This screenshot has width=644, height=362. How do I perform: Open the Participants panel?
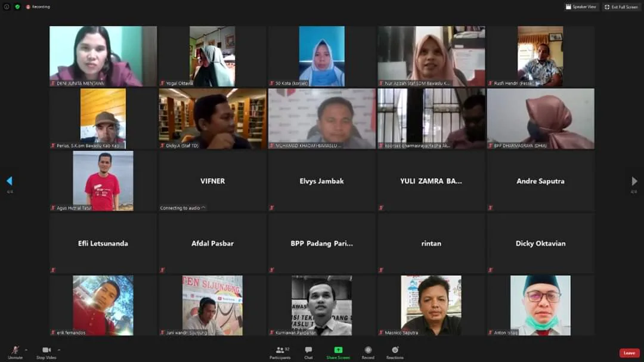pos(280,351)
